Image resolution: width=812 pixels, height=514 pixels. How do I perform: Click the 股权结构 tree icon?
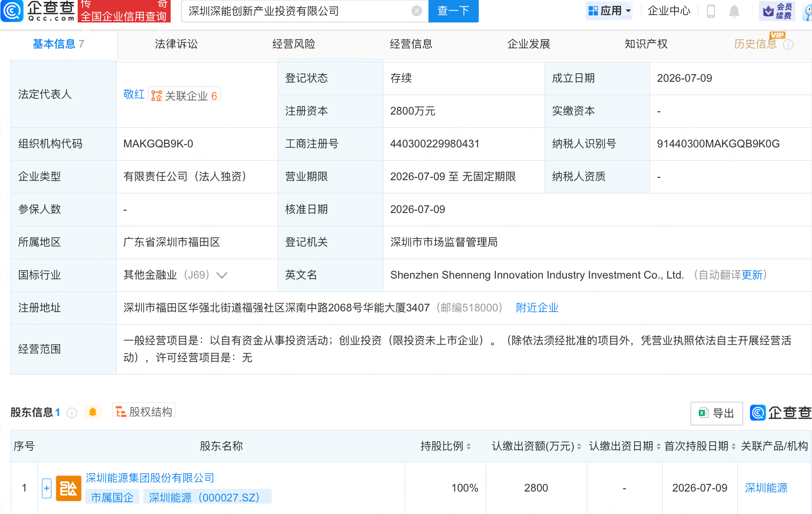121,412
